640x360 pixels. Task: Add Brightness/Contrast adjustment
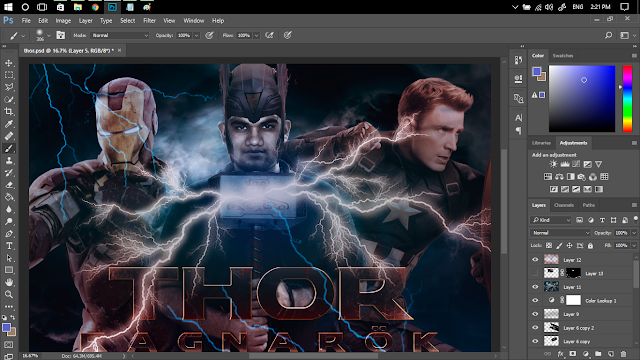click(x=553, y=164)
